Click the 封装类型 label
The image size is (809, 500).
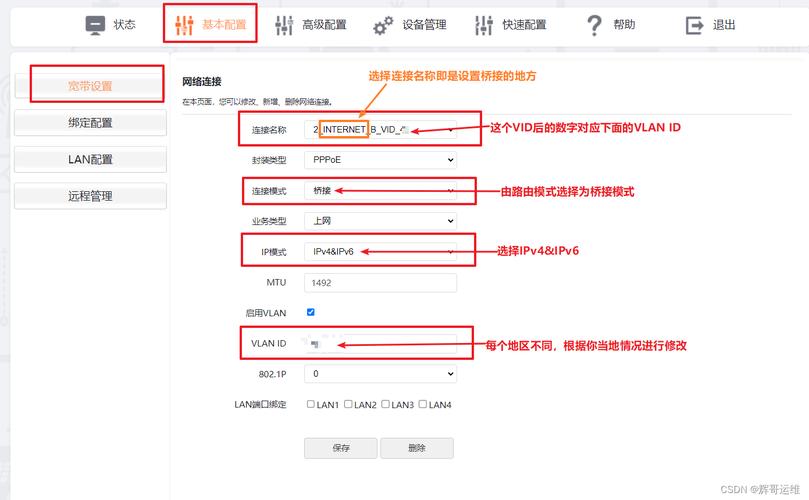coord(269,160)
